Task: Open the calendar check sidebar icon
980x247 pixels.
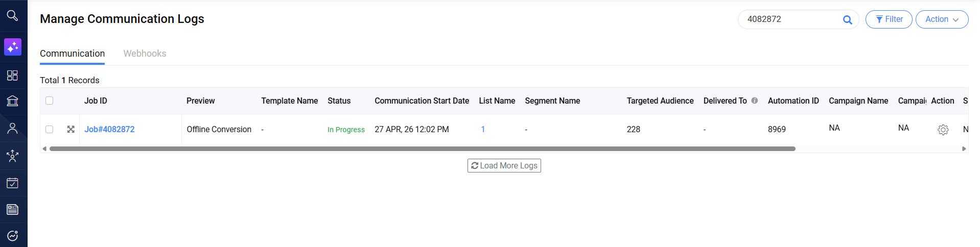Action: coord(12,183)
